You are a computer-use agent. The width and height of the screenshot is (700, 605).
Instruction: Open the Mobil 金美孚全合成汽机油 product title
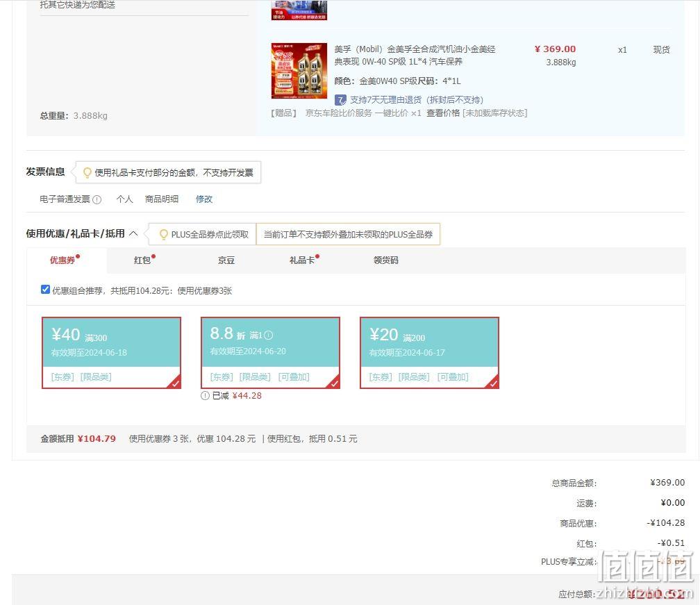(x=415, y=56)
